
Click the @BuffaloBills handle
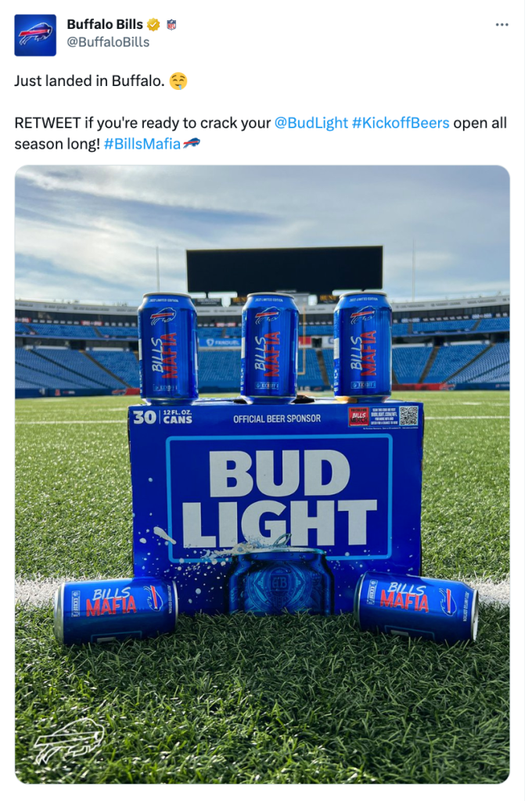pyautogui.click(x=108, y=42)
